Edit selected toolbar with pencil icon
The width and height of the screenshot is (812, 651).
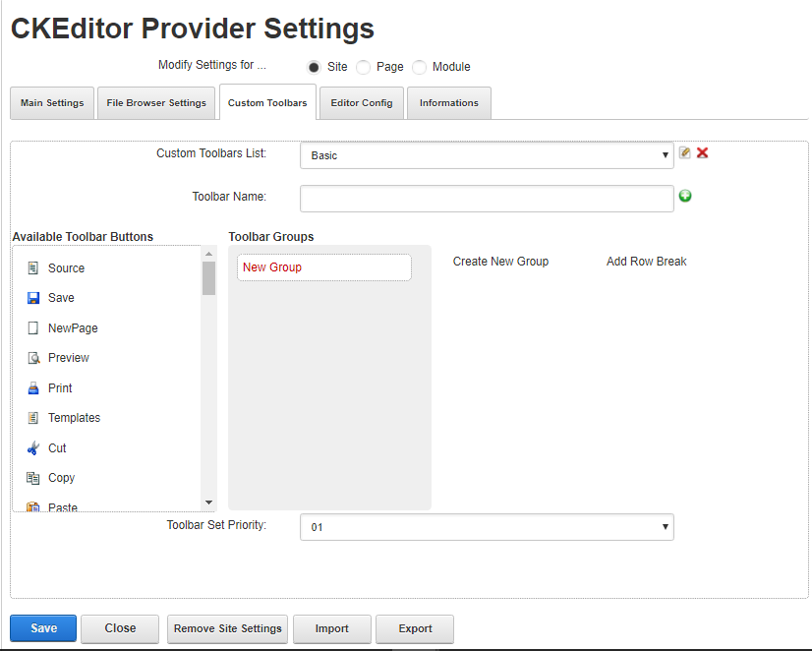pos(684,152)
